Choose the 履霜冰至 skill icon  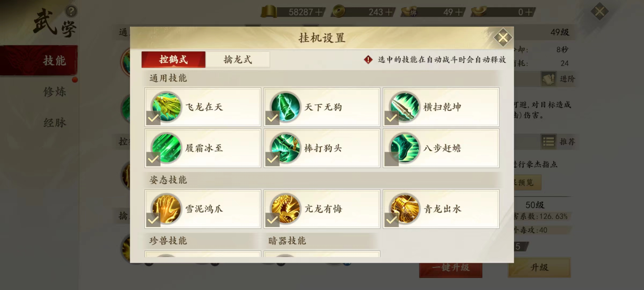(x=166, y=148)
